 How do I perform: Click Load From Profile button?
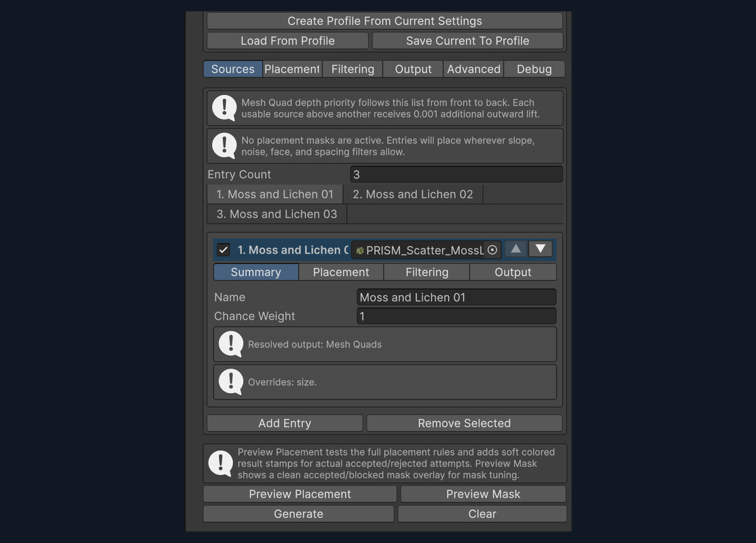click(x=288, y=41)
